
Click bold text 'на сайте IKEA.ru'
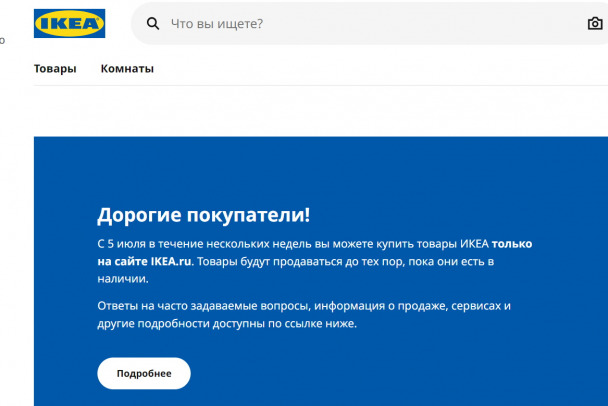[144, 261]
